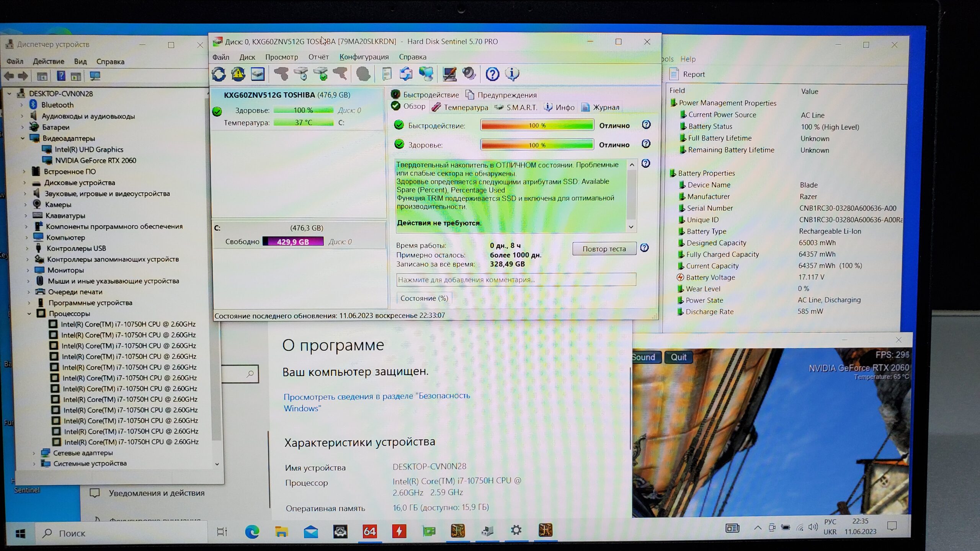Click the Quit button in benchmark window

coord(678,357)
